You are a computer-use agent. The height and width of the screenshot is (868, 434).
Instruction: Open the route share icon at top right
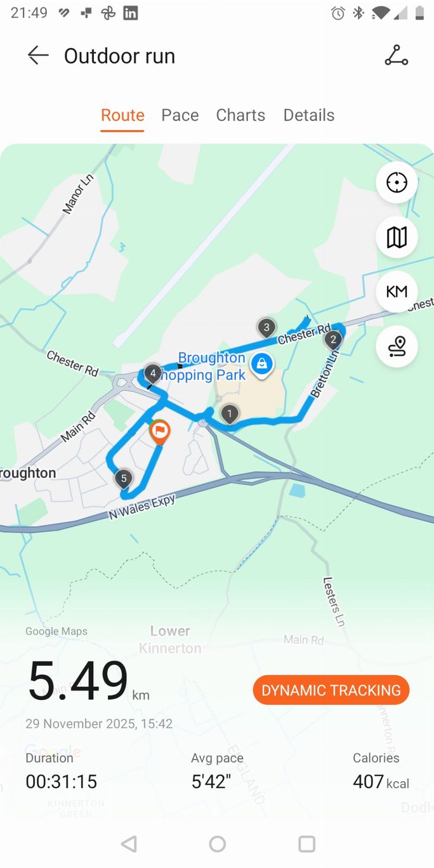coord(397,56)
